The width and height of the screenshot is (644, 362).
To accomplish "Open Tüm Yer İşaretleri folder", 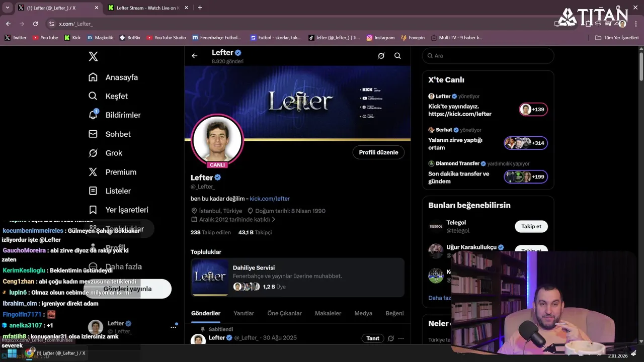I will [617, 38].
